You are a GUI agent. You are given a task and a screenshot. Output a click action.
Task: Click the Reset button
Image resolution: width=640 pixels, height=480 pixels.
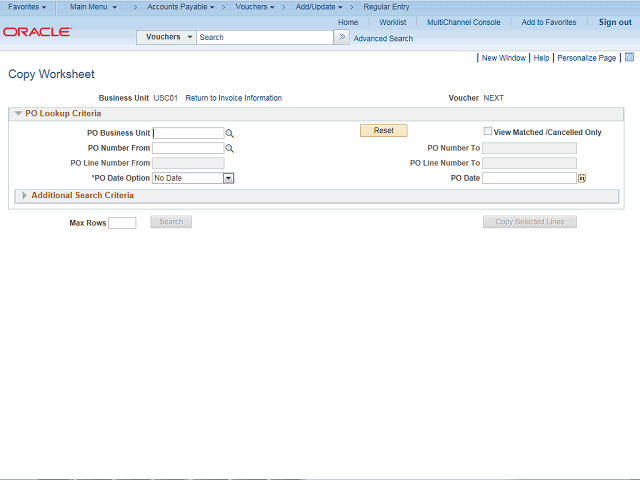point(384,131)
